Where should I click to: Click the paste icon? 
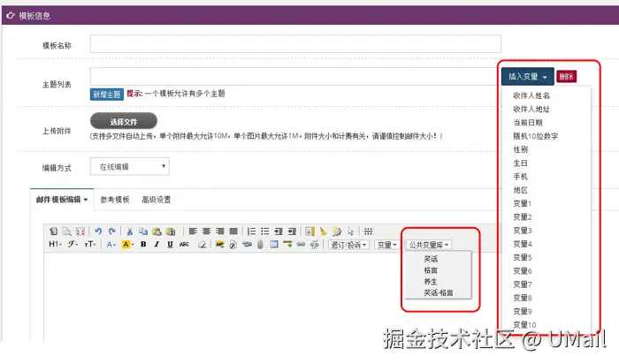[157, 231]
